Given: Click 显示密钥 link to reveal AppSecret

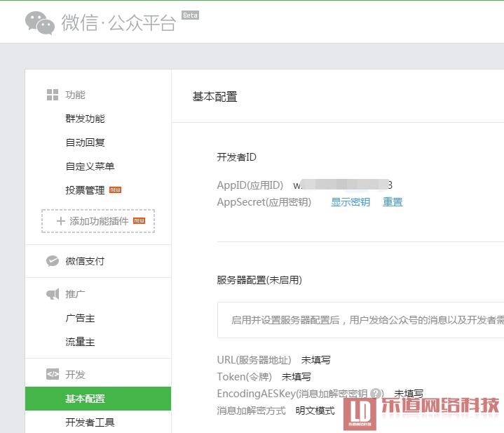Looking at the screenshot, I should click(350, 202).
